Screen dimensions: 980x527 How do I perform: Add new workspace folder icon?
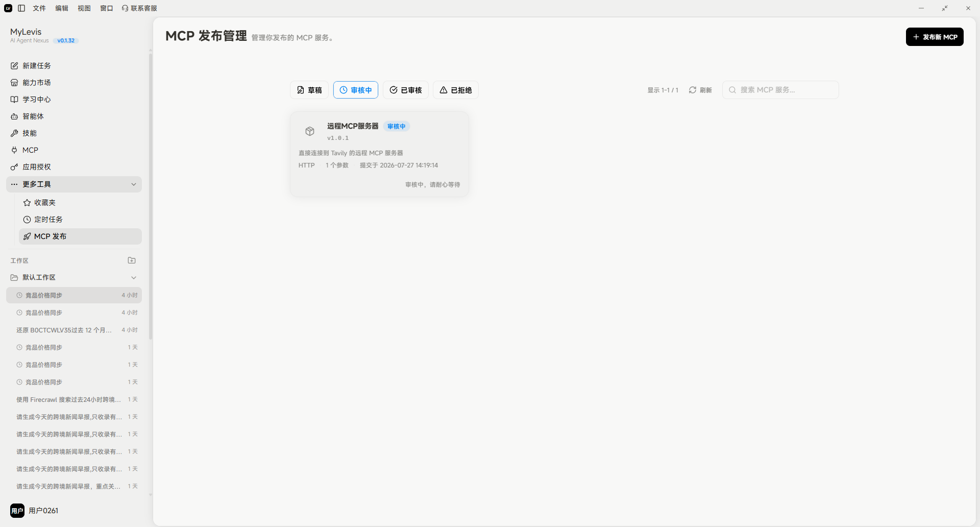132,260
